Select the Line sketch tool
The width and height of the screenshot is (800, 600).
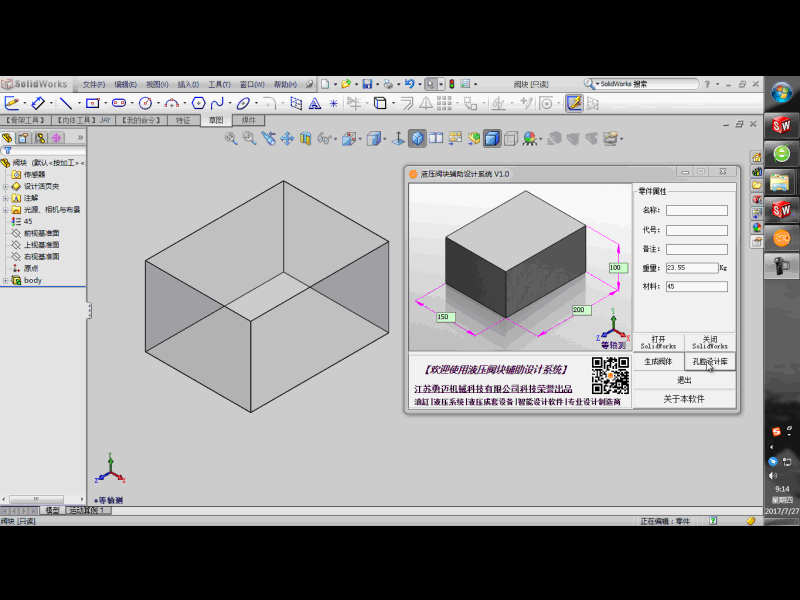(65, 103)
